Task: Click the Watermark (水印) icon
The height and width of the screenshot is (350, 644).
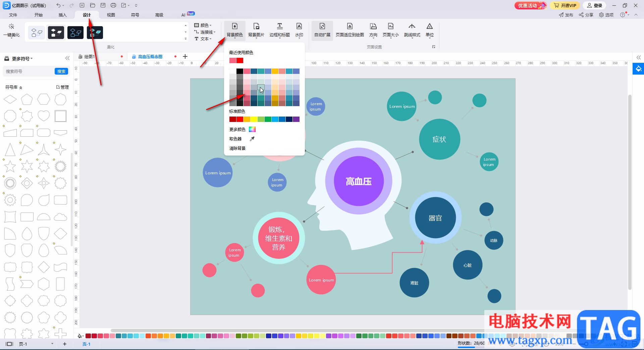Action: 299,30
